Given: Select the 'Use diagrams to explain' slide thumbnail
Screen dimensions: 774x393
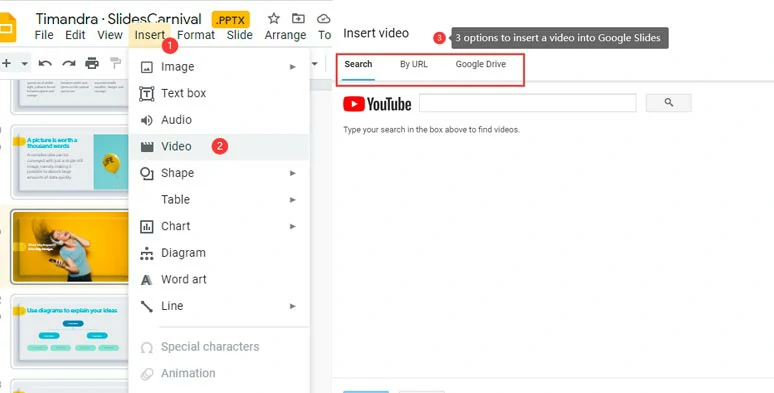Looking at the screenshot, I should pyautogui.click(x=70, y=331).
